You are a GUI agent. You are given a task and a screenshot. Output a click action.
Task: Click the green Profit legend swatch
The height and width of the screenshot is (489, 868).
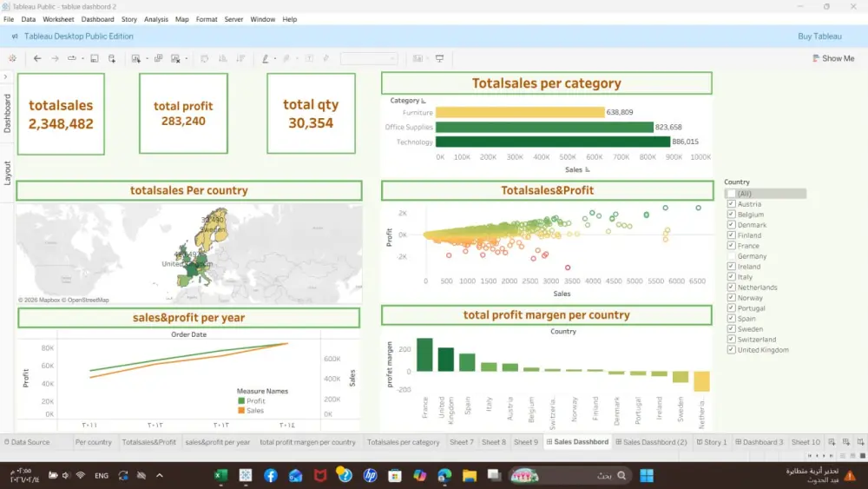[241, 401]
